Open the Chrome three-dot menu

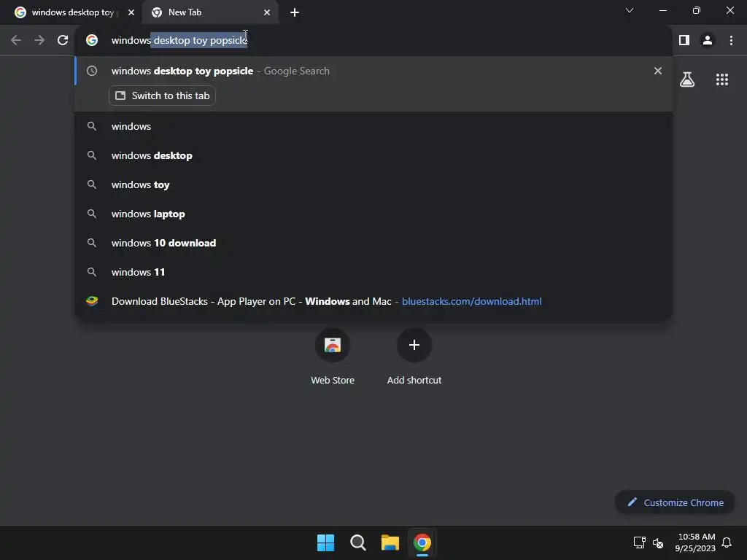pos(731,41)
